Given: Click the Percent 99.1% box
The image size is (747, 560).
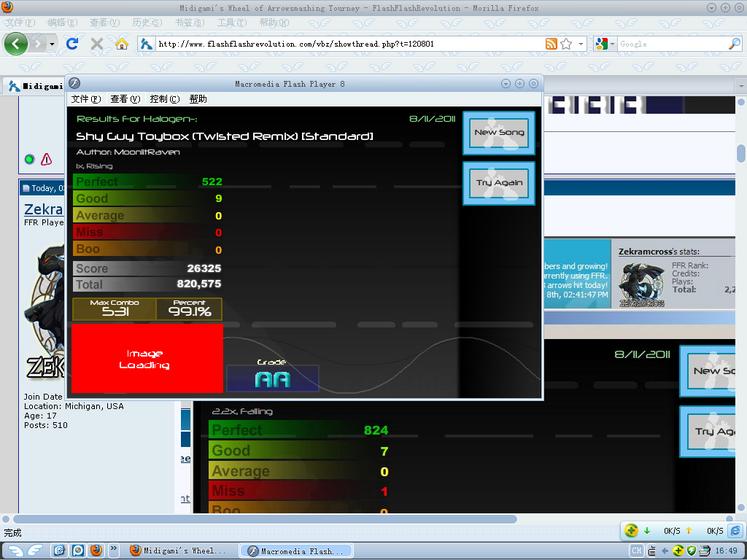Looking at the screenshot, I should (189, 309).
